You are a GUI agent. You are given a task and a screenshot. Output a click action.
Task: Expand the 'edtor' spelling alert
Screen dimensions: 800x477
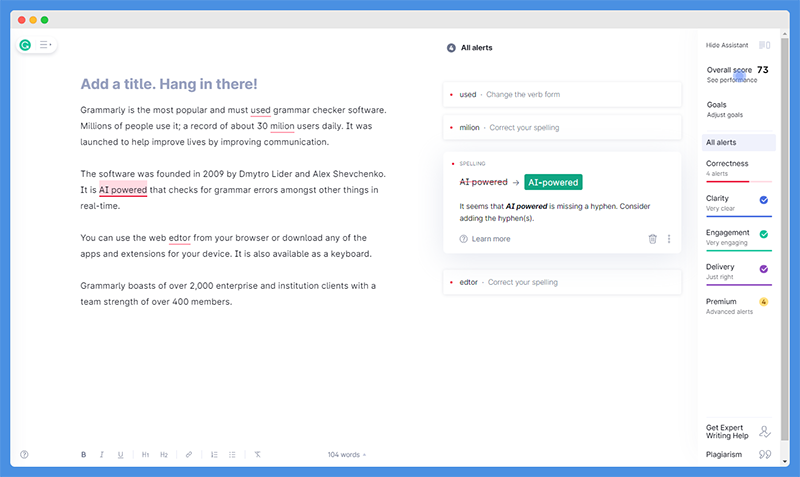tap(562, 282)
